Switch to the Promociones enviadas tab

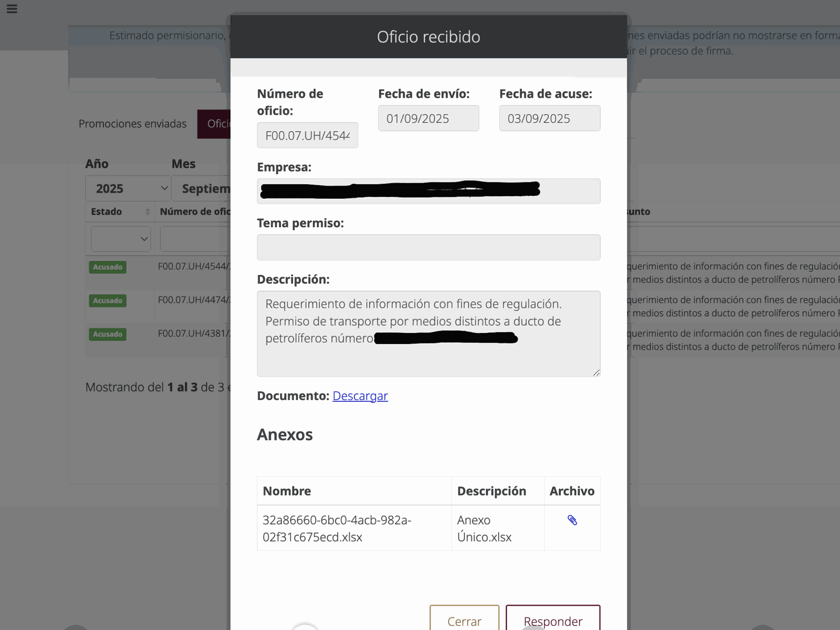pyautogui.click(x=133, y=124)
